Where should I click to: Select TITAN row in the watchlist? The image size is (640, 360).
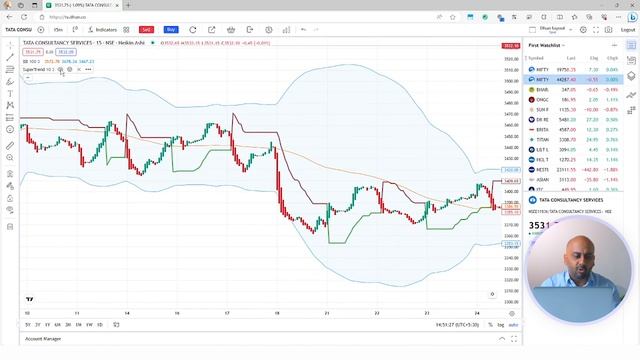pyautogui.click(x=573, y=140)
